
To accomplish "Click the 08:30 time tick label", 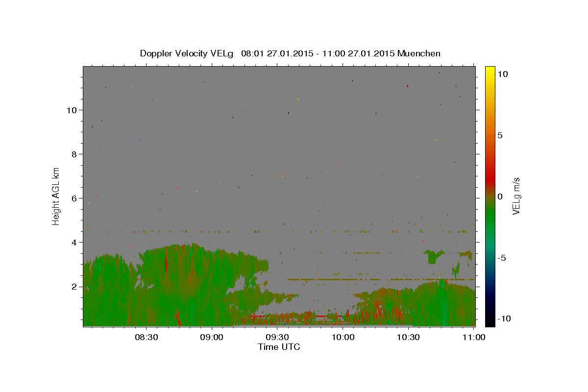I will click(x=147, y=337).
